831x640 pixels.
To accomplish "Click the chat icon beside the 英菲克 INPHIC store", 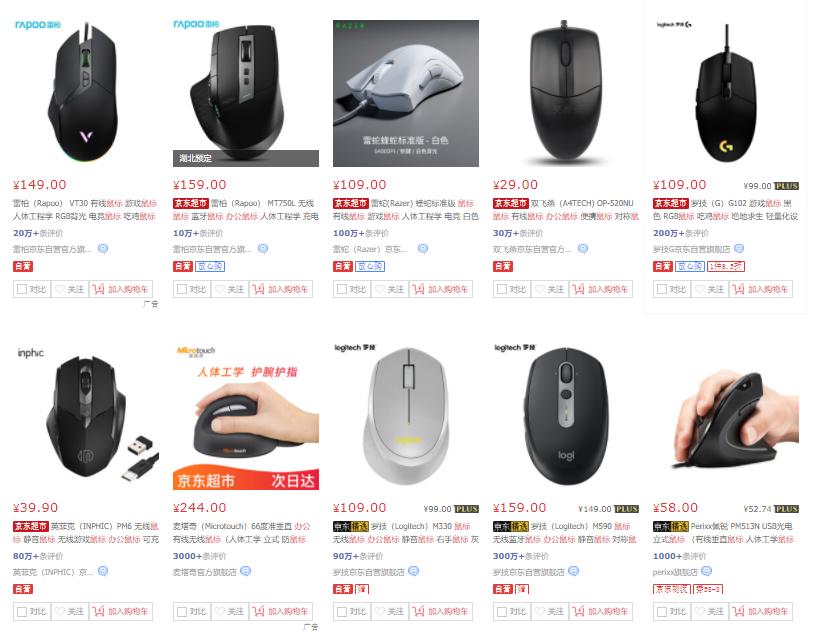I will (x=103, y=571).
